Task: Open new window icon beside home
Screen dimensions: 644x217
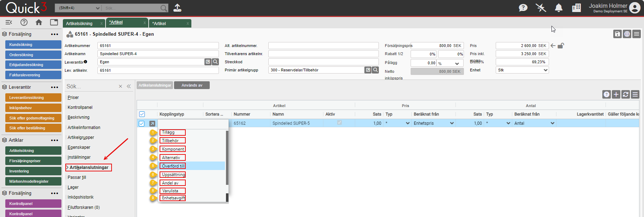Action: (x=54, y=22)
